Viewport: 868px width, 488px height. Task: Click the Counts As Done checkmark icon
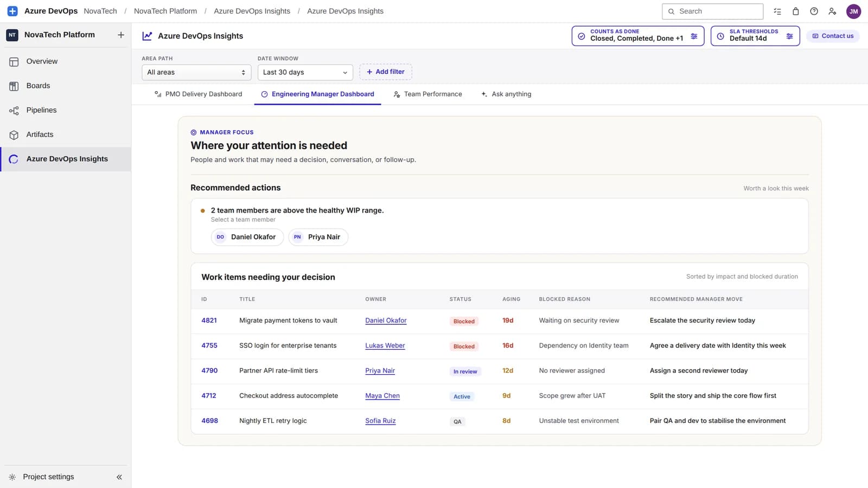point(582,36)
